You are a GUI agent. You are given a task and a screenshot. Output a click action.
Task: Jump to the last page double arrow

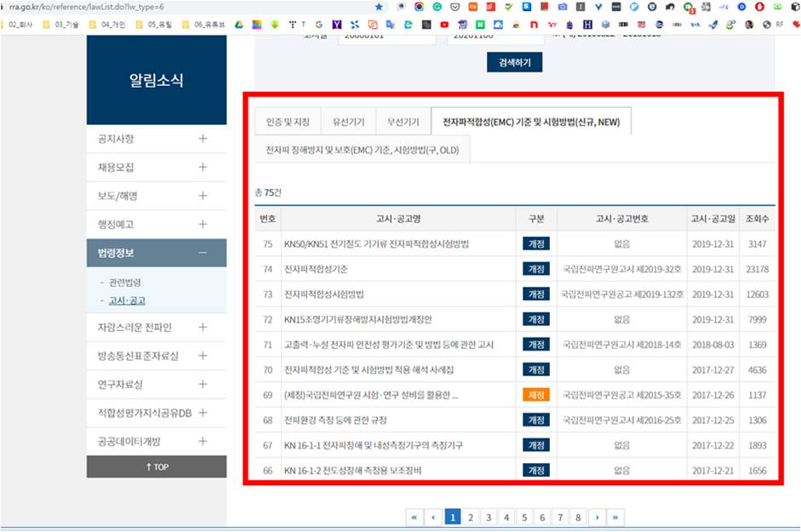615,518
